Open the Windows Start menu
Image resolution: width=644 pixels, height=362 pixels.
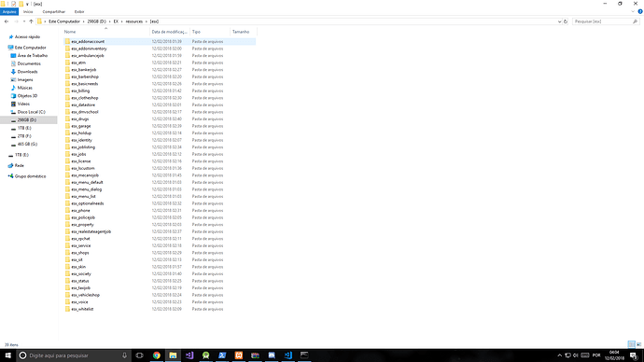coord(7,355)
